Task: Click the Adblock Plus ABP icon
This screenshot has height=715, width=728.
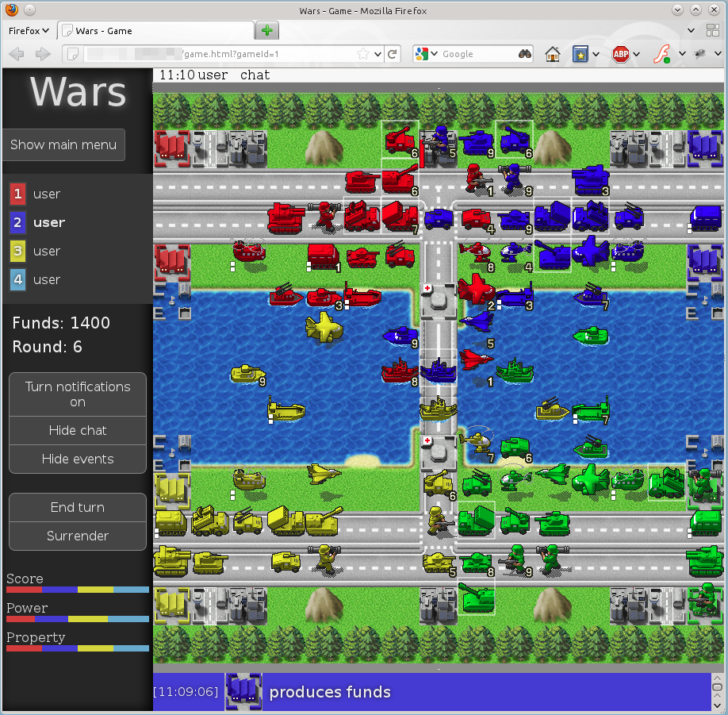Action: 621,54
